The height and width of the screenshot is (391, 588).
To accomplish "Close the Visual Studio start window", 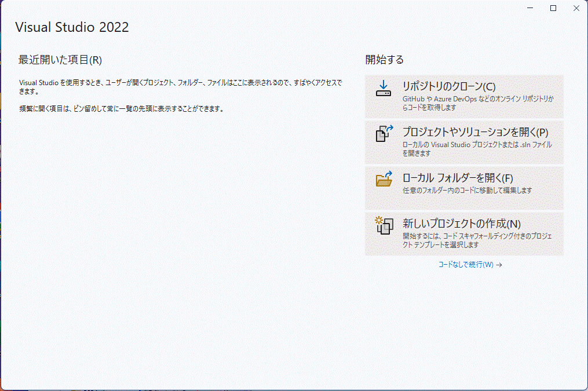I will (x=576, y=8).
